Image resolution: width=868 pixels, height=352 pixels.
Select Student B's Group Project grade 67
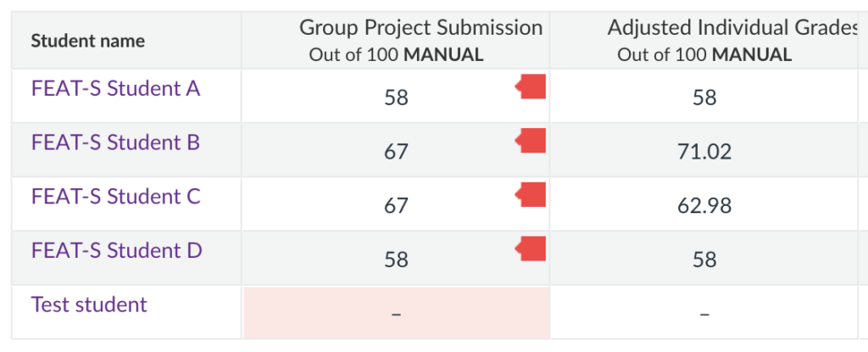(x=396, y=152)
